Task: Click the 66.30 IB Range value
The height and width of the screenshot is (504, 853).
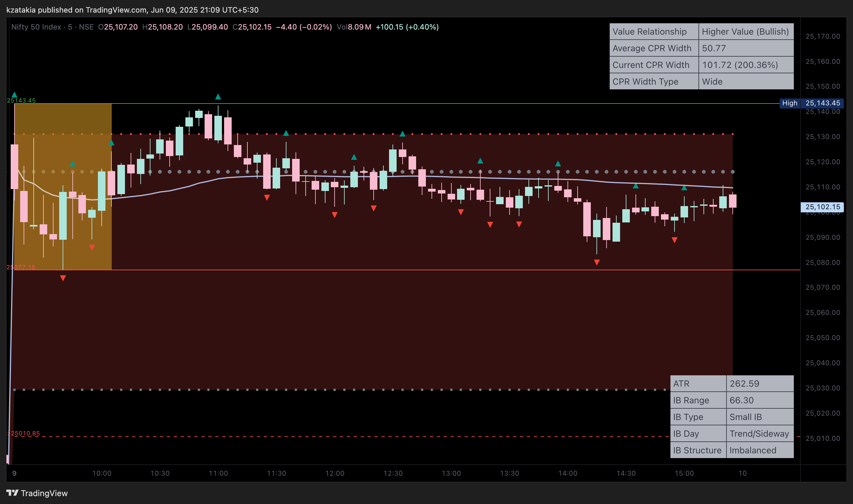Action: click(760, 400)
